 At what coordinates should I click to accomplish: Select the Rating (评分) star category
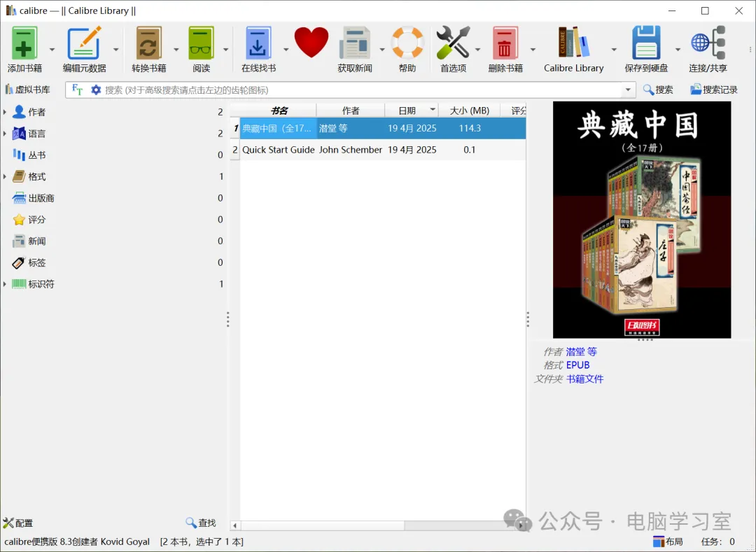pos(36,220)
